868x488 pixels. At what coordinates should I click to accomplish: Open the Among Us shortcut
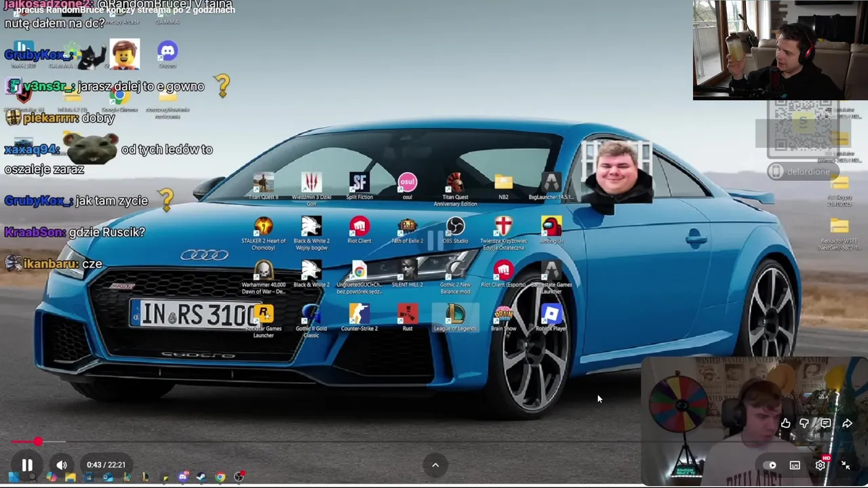click(551, 230)
